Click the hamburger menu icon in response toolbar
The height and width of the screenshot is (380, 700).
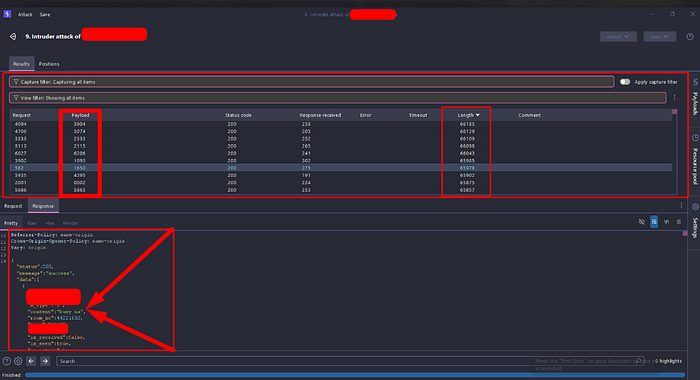pyautogui.click(x=679, y=222)
